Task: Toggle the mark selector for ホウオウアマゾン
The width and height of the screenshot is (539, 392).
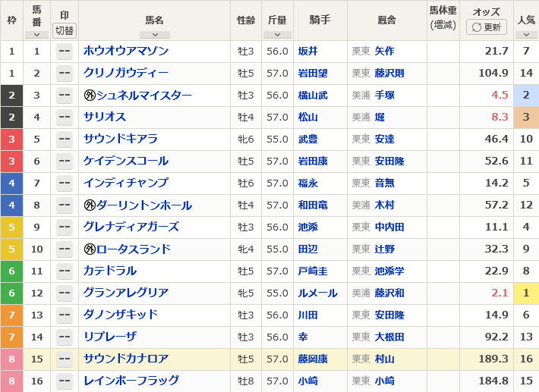Action: pyautogui.click(x=65, y=52)
